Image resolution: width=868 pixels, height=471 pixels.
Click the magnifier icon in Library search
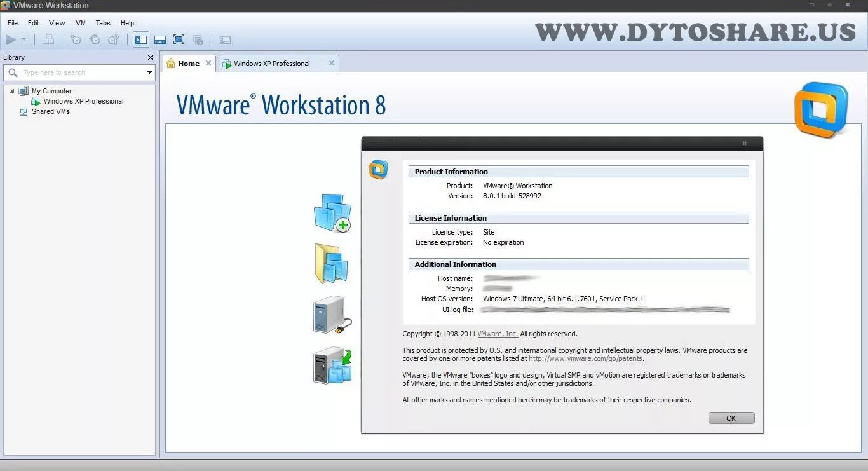click(13, 72)
